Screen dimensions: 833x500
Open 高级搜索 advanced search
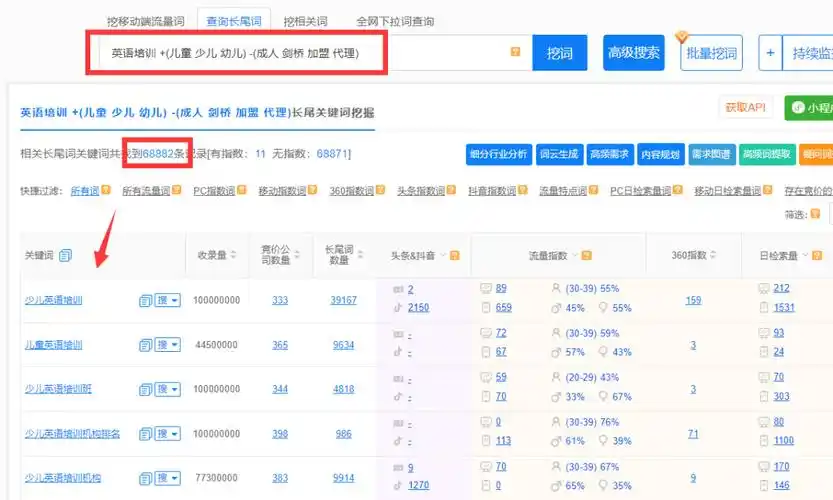633,53
